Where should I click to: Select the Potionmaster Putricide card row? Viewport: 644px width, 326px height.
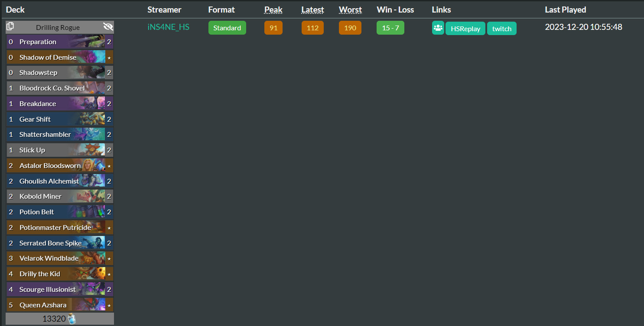(60, 227)
